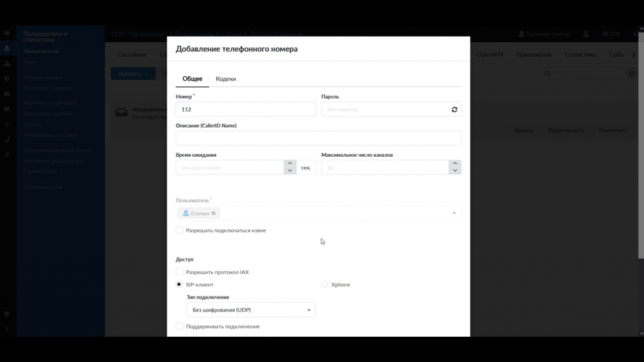The height and width of the screenshot is (362, 644).
Task: Click the Описание (CallerID Name) field
Action: click(x=318, y=139)
